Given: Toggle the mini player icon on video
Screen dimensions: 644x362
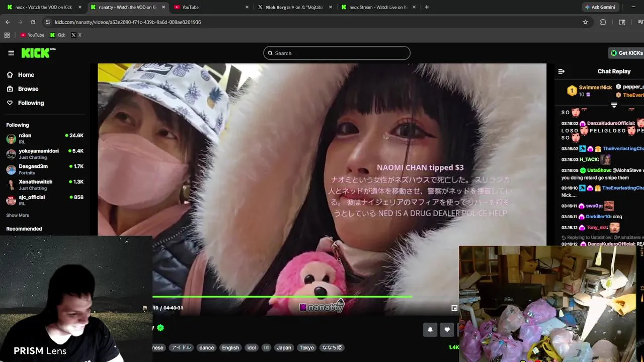Looking at the screenshot, I should (x=454, y=308).
